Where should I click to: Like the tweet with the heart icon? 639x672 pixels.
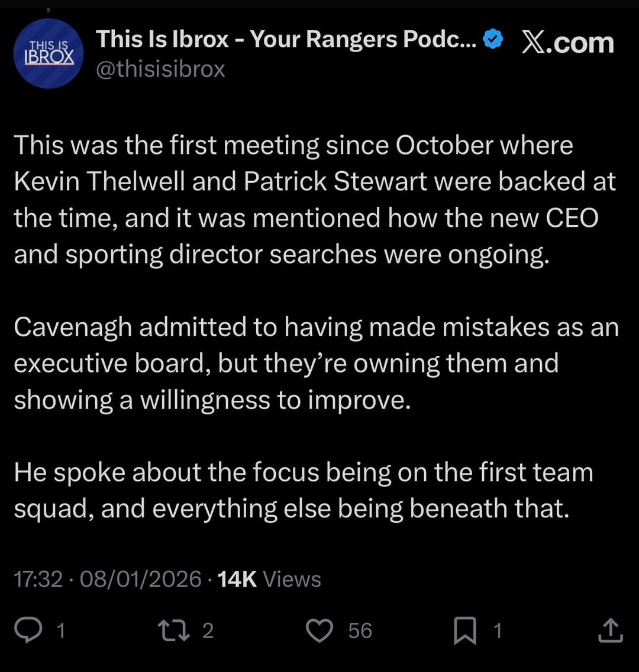pos(321,631)
